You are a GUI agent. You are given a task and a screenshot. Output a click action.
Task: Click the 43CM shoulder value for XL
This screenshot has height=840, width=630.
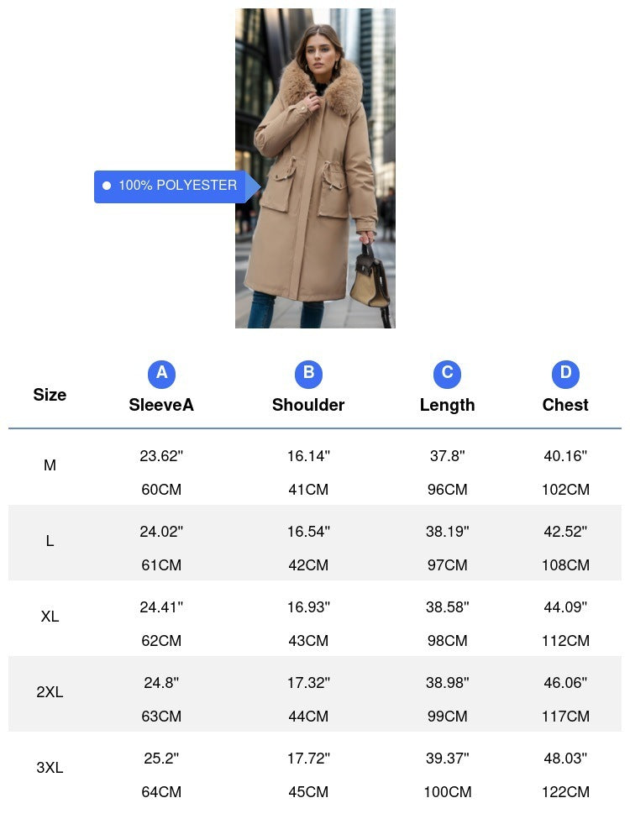pos(308,641)
